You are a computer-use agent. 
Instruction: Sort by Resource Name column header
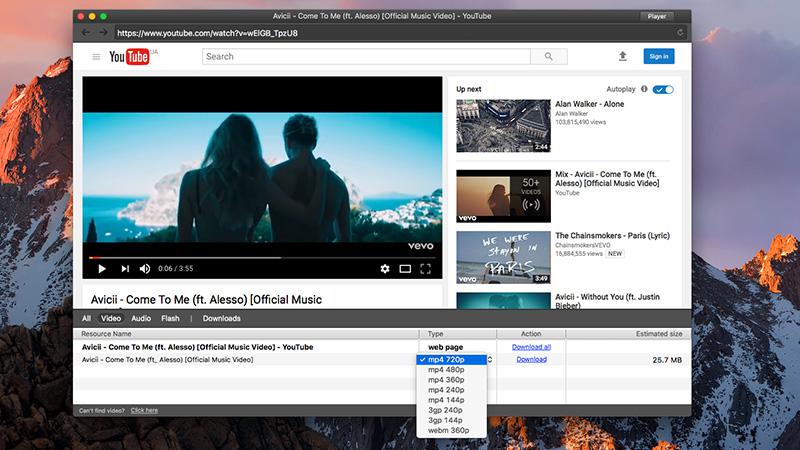tap(246, 334)
